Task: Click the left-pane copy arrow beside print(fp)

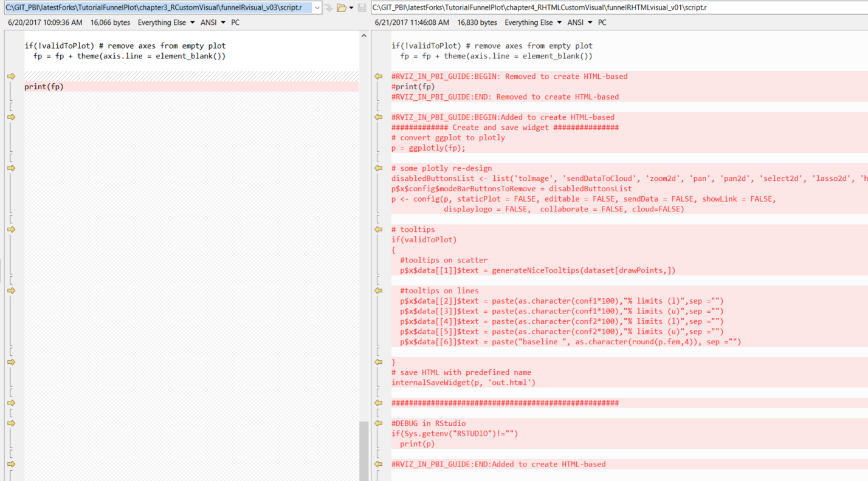Action: pos(11,77)
